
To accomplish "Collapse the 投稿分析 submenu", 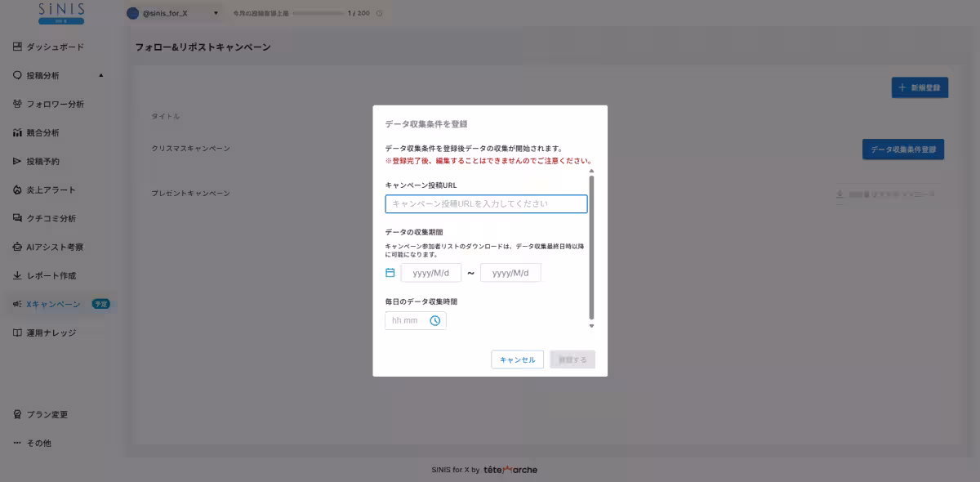I will point(100,75).
